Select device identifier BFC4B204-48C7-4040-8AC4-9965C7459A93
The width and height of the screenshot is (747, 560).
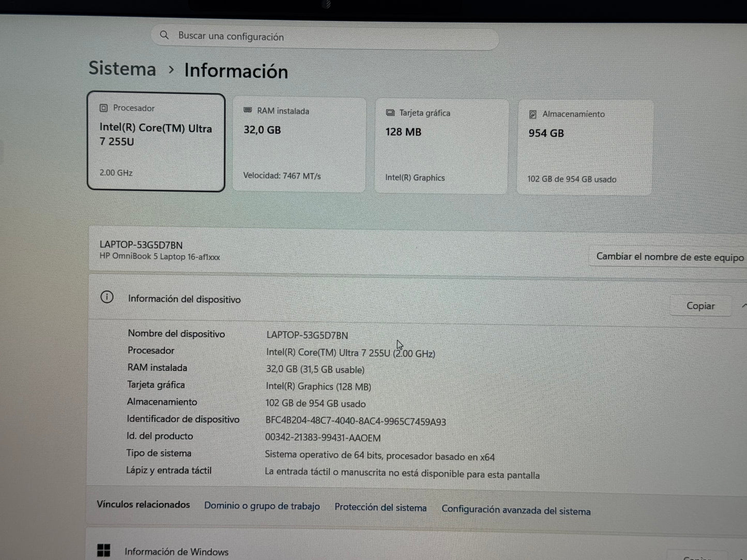click(x=356, y=421)
